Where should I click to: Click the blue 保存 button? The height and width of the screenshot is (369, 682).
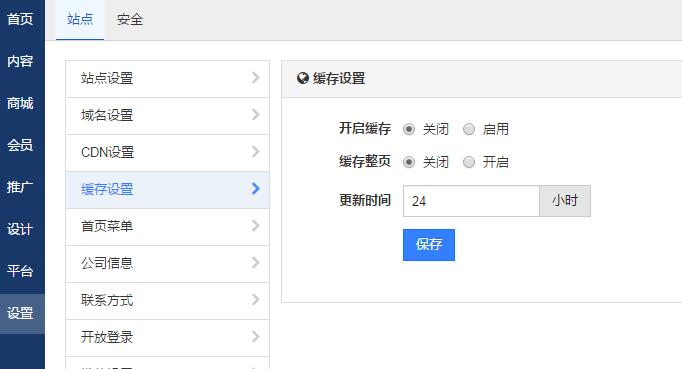(x=429, y=245)
